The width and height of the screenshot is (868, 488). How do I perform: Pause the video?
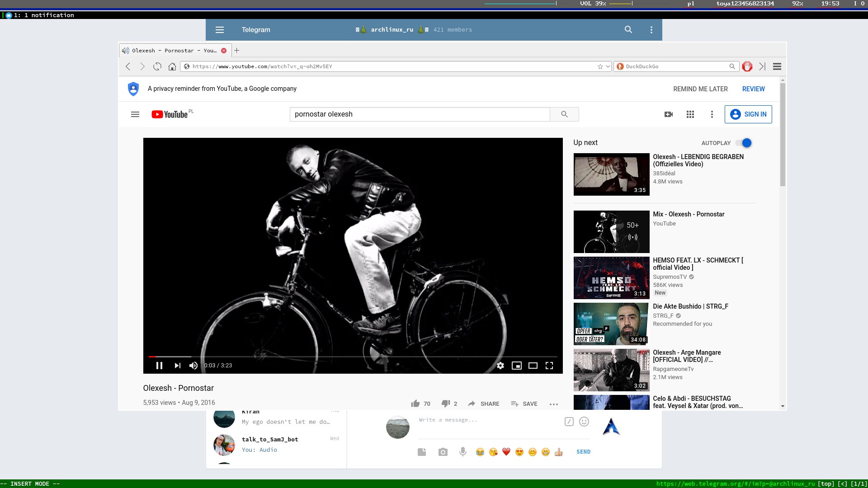click(159, 366)
